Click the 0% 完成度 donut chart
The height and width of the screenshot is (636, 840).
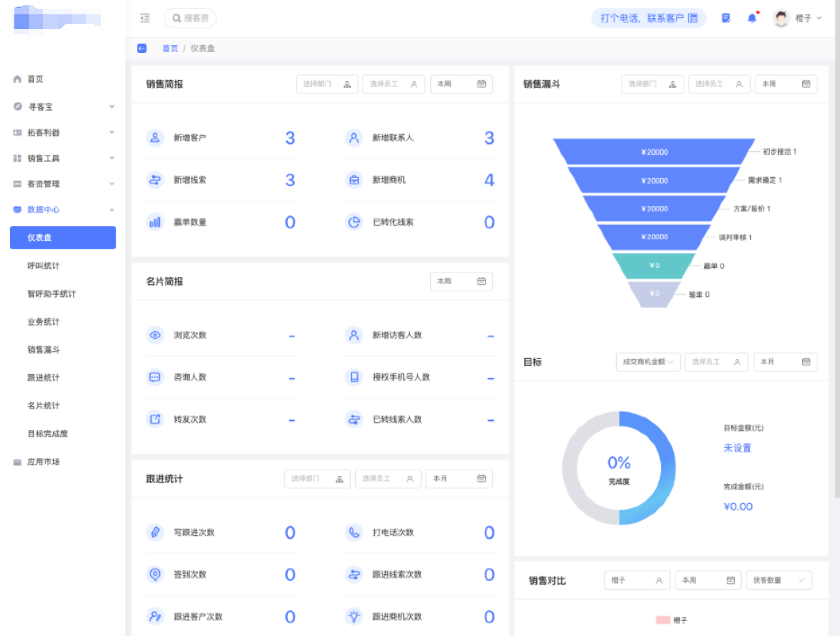619,468
